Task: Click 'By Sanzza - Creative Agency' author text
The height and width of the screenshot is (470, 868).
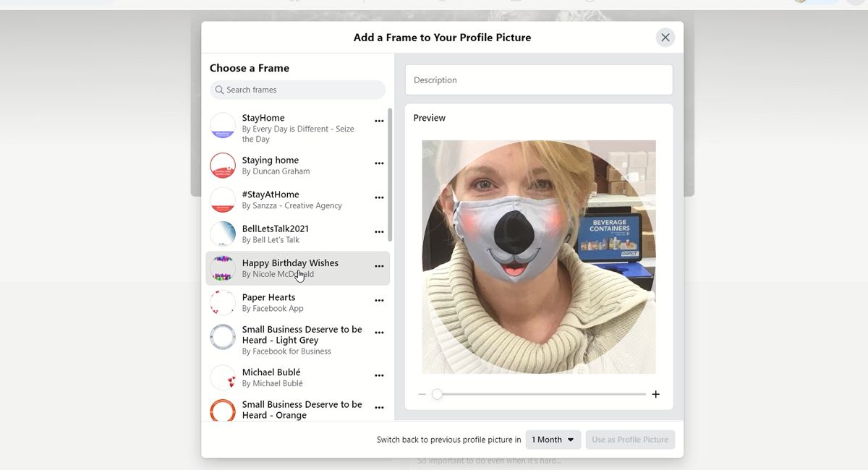Action: pyautogui.click(x=292, y=205)
